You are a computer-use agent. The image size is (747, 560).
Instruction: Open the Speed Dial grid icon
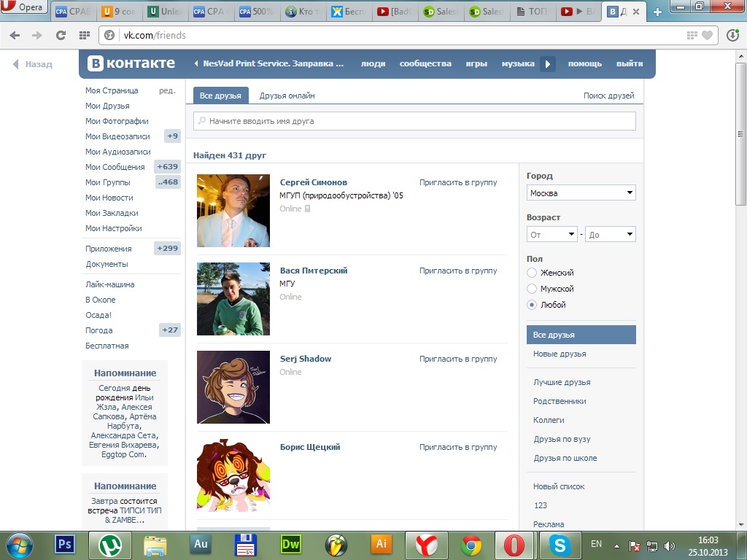(85, 35)
